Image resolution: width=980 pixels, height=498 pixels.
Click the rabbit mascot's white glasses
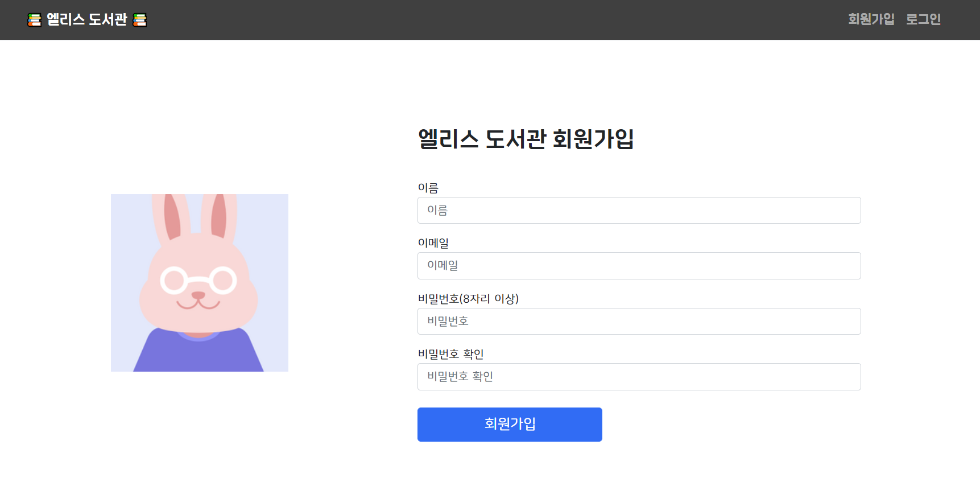tap(198, 280)
